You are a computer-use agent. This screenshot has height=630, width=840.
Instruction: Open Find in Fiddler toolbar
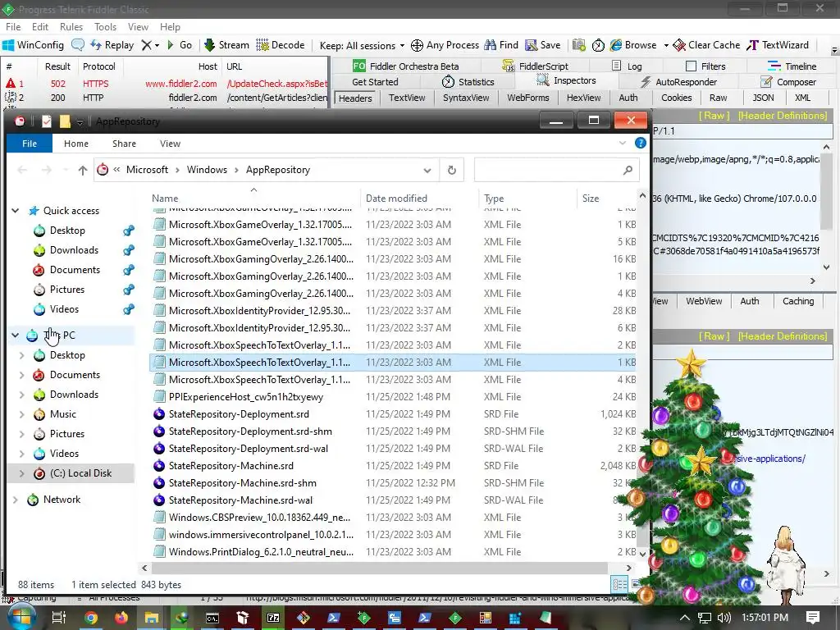pos(501,45)
